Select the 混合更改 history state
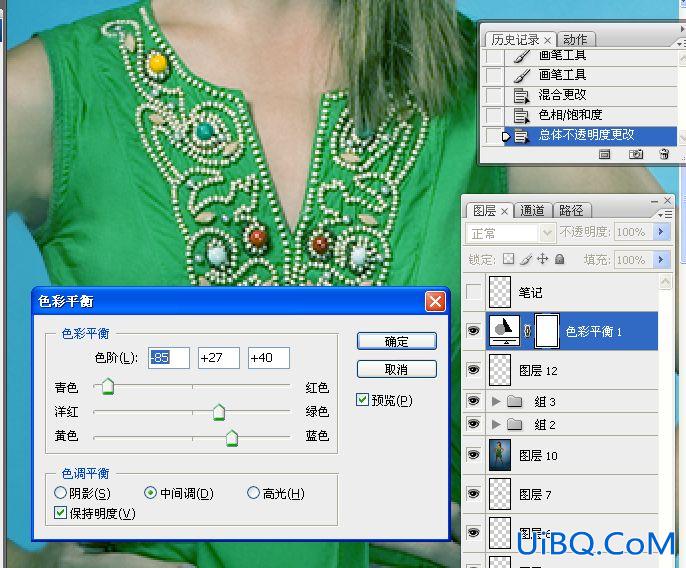Image resolution: width=686 pixels, height=568 pixels. pyautogui.click(x=581, y=95)
